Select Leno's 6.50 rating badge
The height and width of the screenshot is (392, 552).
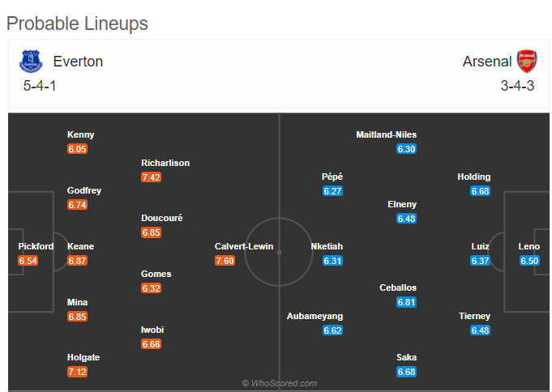[529, 261]
